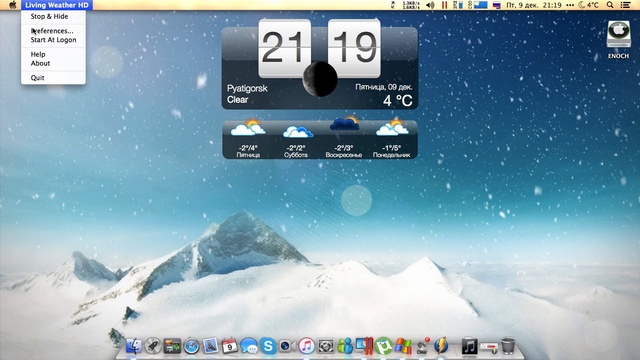Launch the lightning bolt globe app
This screenshot has width=640, height=360.
441,346
